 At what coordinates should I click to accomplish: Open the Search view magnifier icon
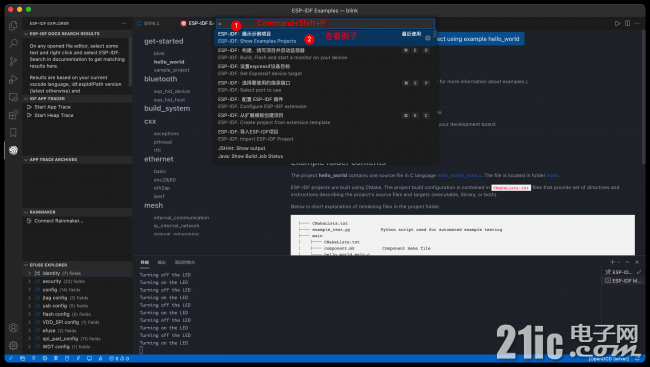pos(13,43)
